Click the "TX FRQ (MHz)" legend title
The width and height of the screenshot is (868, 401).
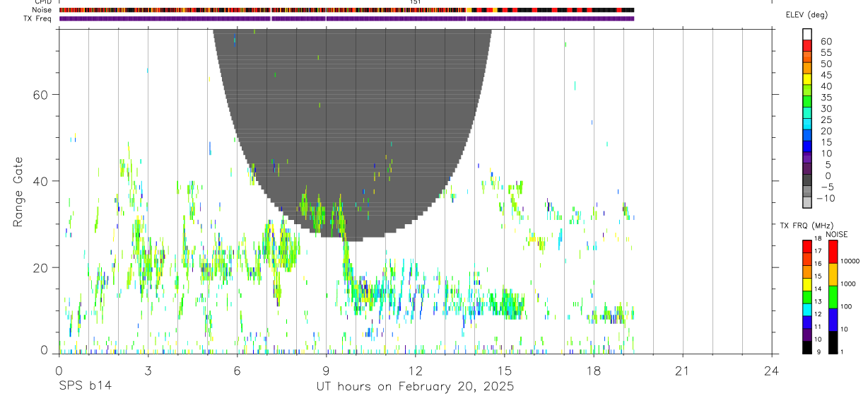click(x=806, y=226)
